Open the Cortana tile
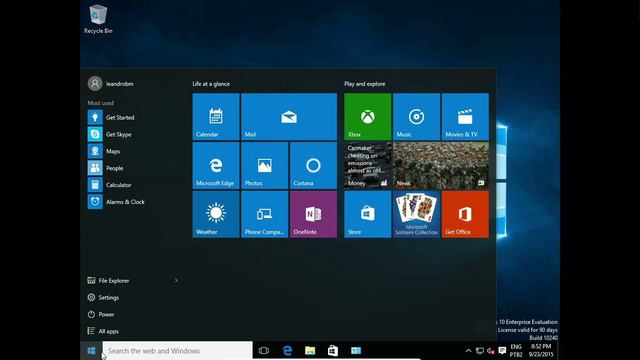 coord(313,165)
